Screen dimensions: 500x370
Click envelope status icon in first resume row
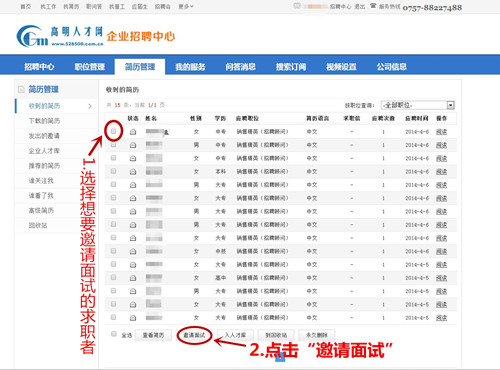[133, 132]
